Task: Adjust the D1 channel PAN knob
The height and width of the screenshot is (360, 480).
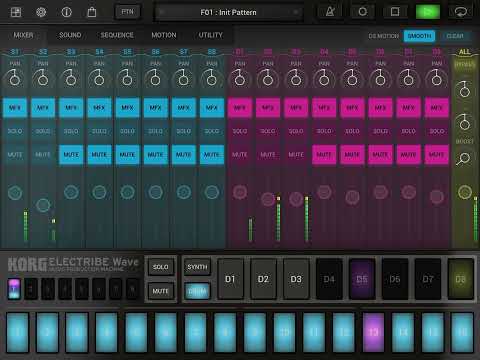Action: coord(240,79)
